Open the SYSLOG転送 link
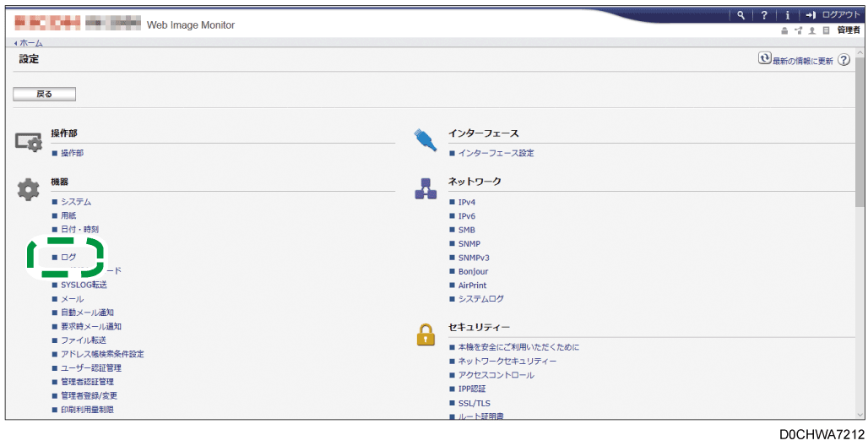 84,285
